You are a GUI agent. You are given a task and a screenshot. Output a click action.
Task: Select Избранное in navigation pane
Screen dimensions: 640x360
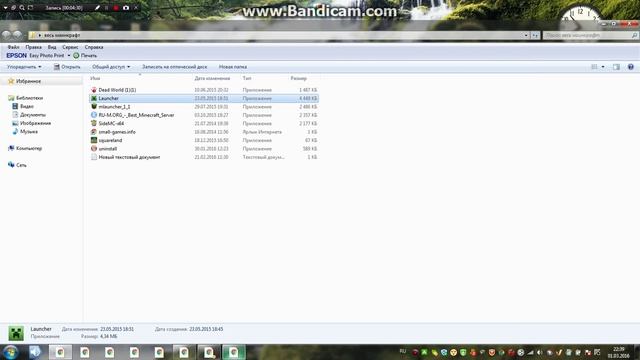[x=28, y=81]
